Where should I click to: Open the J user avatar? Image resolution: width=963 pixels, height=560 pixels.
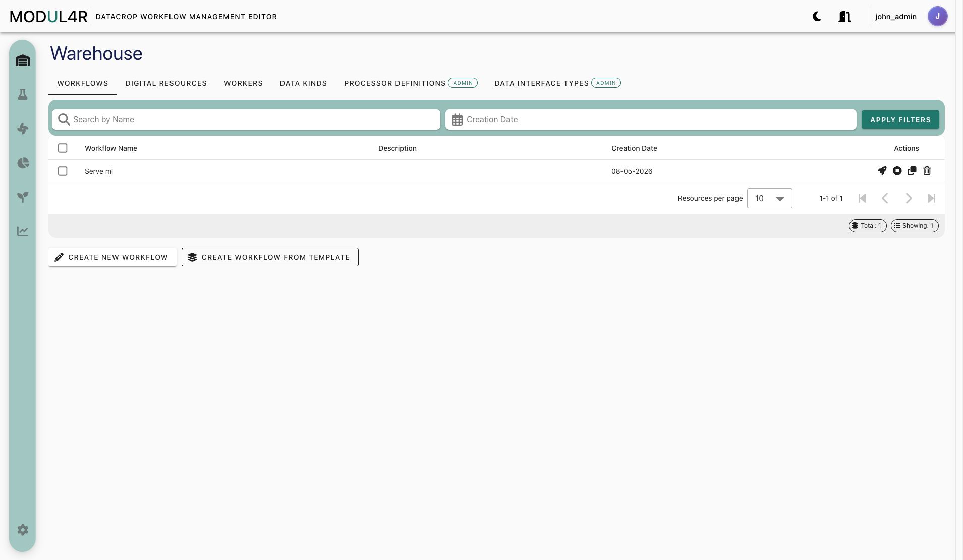[x=937, y=16]
